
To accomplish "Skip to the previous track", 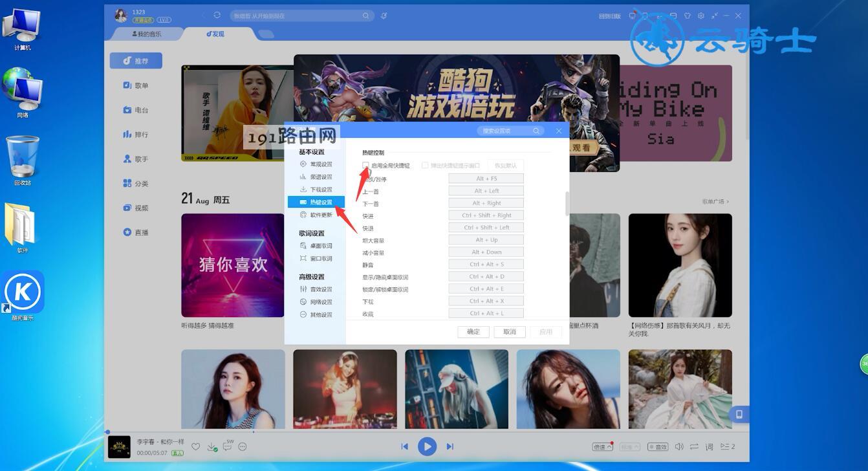I will point(404,446).
